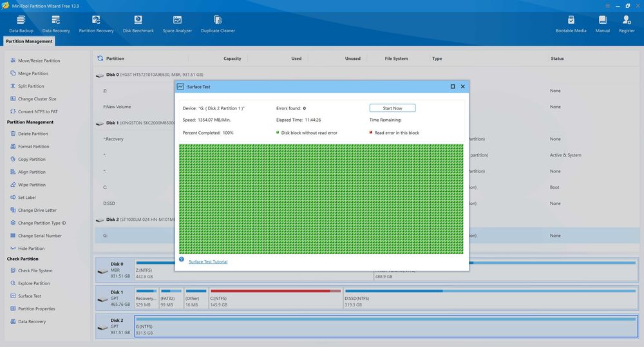
Task: Run the Disk Benchmark tool
Action: pyautogui.click(x=138, y=24)
